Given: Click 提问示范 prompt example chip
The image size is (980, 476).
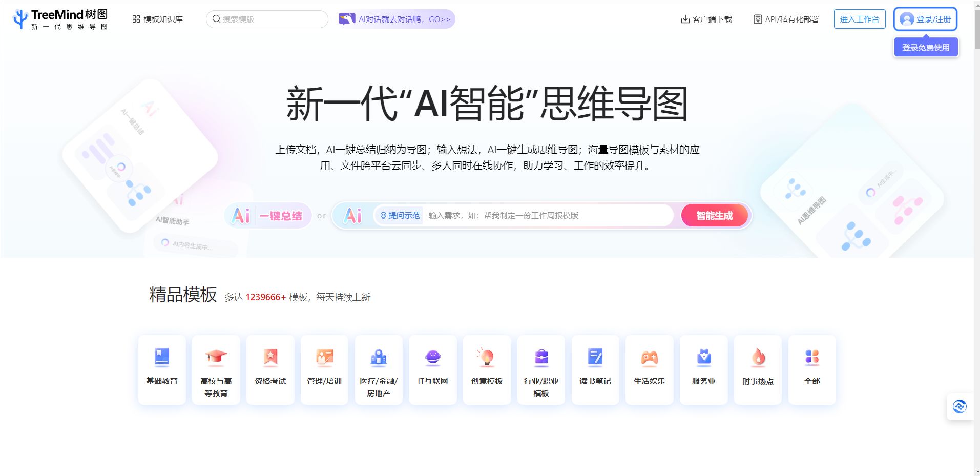Looking at the screenshot, I should [400, 215].
